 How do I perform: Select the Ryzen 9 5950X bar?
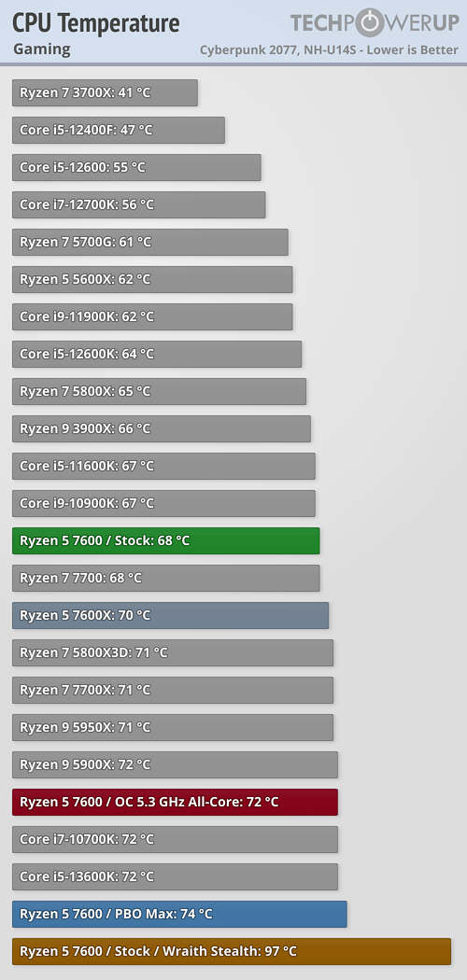pos(173,727)
